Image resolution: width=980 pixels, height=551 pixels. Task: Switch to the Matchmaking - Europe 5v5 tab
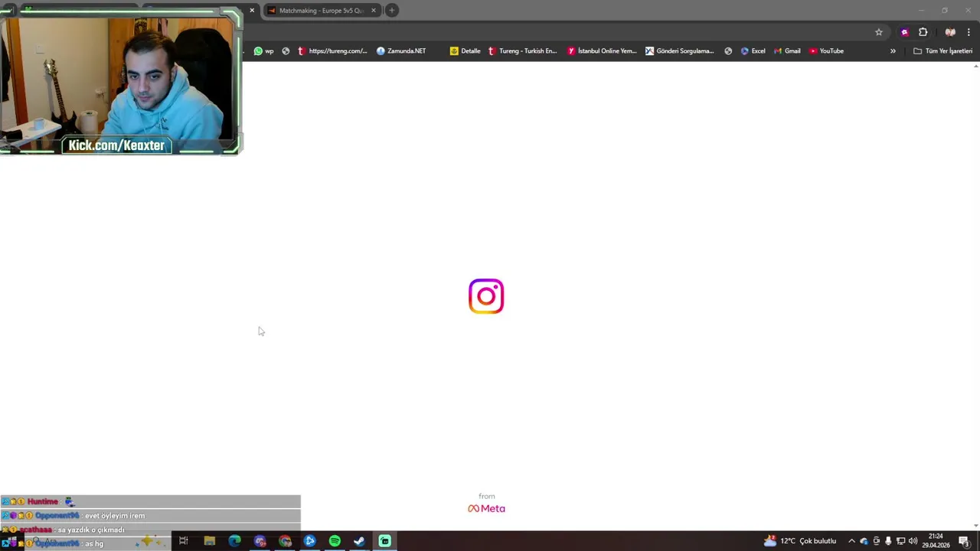click(320, 11)
